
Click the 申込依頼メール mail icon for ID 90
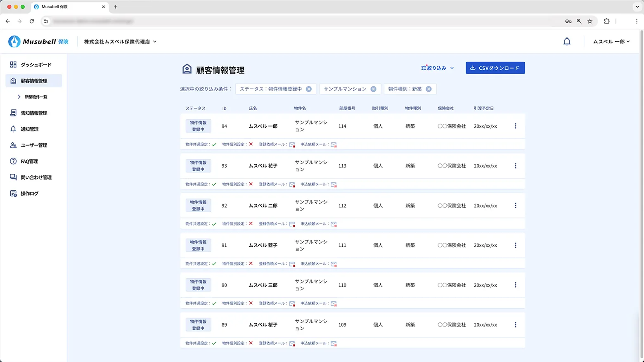(334, 303)
